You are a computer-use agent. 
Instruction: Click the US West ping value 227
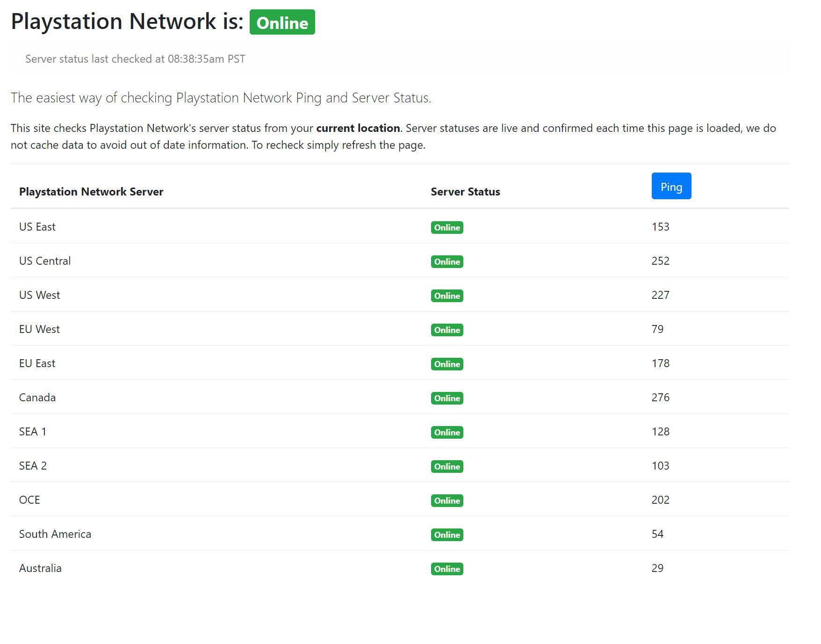pyautogui.click(x=660, y=295)
